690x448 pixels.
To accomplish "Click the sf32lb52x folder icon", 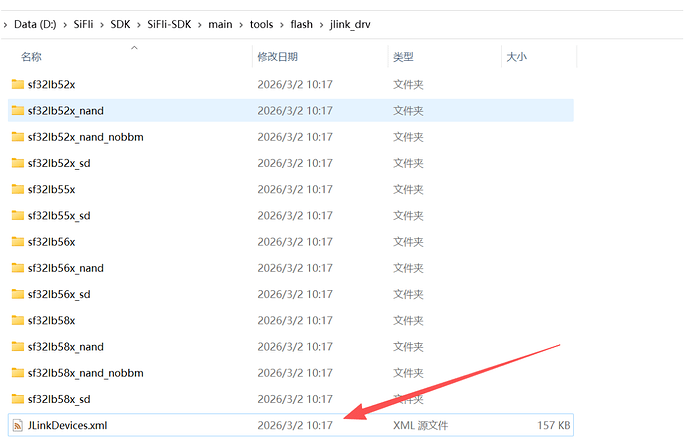I will 18,84.
